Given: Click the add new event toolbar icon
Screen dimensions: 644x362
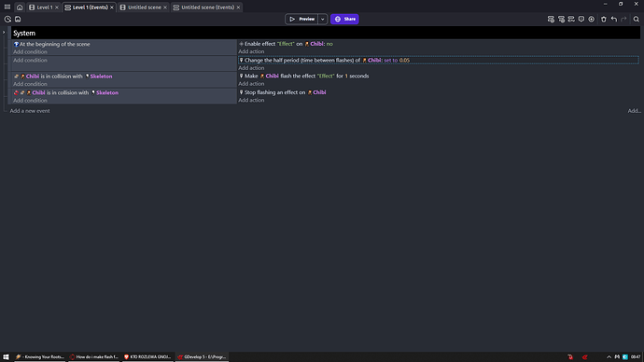Looking at the screenshot, I should coord(551,19).
